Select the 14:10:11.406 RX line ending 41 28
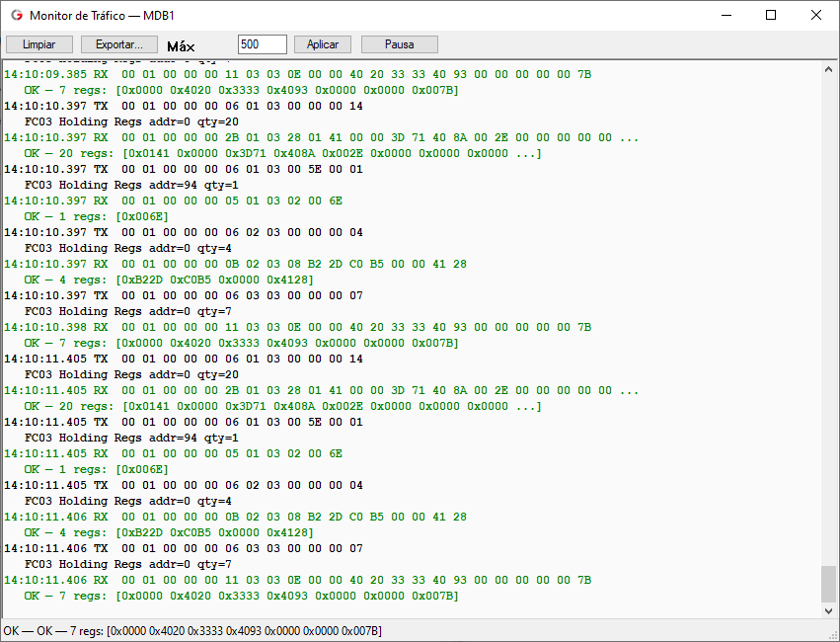840x642 pixels. tap(235, 518)
